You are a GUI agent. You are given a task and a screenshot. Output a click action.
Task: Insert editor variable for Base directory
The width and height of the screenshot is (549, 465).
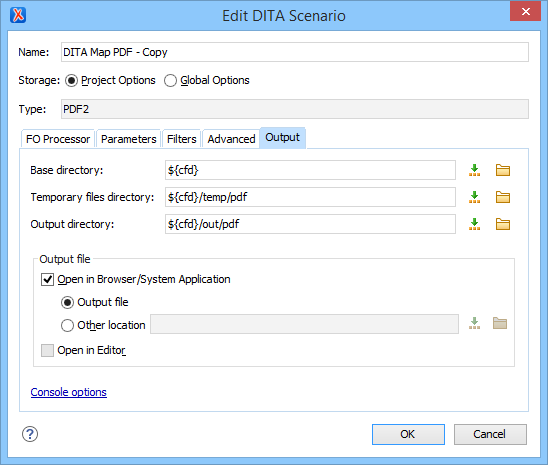tap(474, 170)
